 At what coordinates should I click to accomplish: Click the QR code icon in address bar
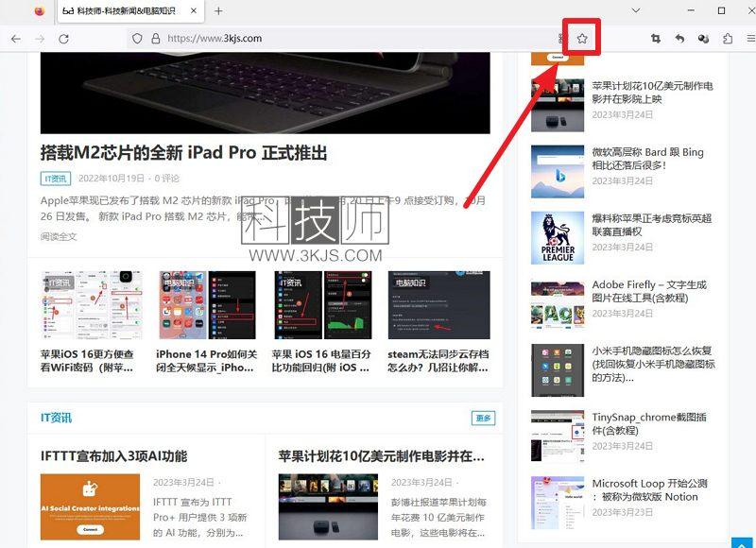[560, 39]
